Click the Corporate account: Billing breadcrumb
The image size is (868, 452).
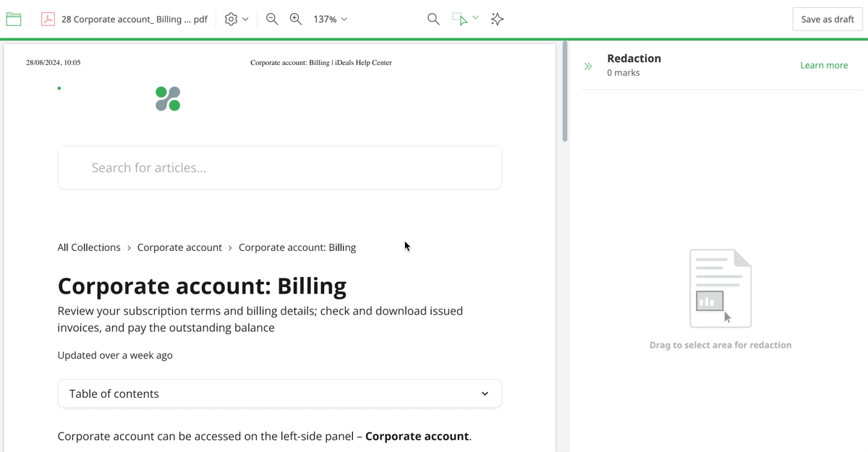coord(297,247)
